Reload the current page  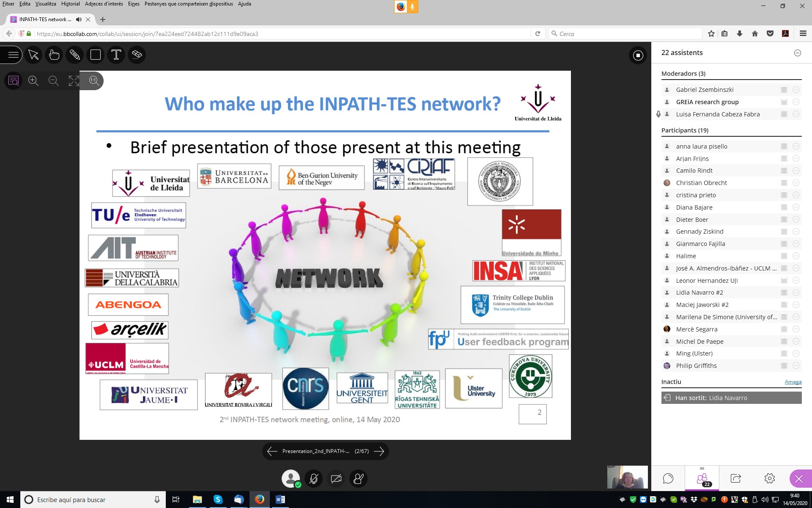coord(538,34)
